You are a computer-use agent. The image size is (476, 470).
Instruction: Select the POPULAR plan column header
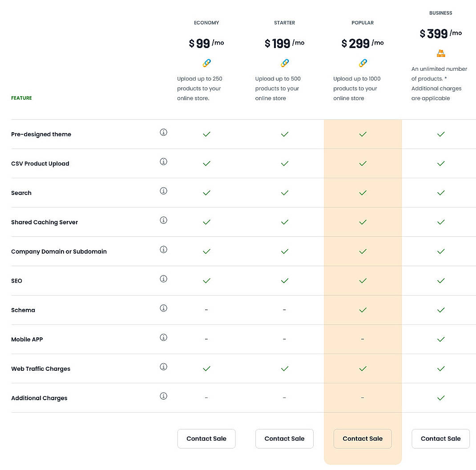pos(363,23)
